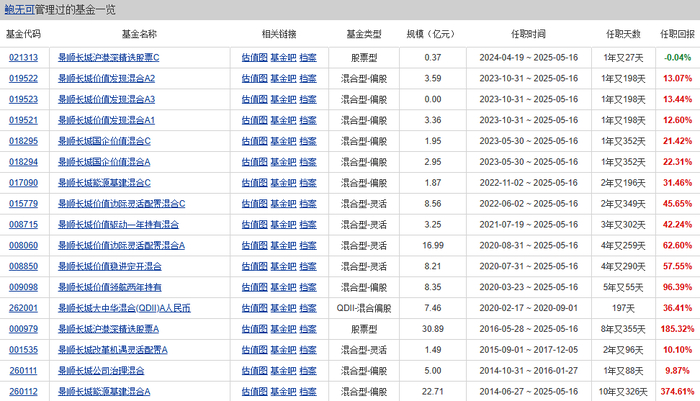The width and height of the screenshot is (700, 401).
Task: Open fund 景顺长城国企价值混合A
Action: click(104, 162)
